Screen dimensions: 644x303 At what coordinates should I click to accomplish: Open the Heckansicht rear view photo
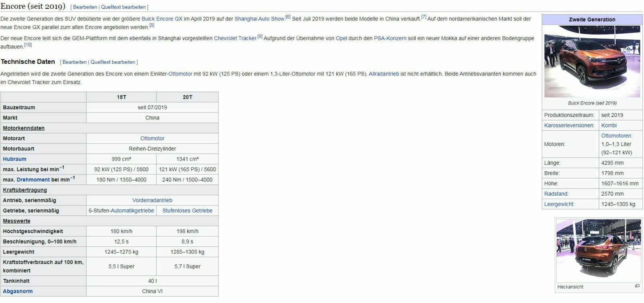599,250
